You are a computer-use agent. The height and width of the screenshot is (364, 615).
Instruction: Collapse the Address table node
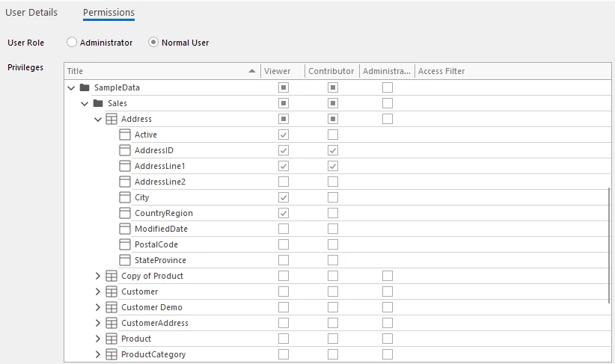click(98, 119)
